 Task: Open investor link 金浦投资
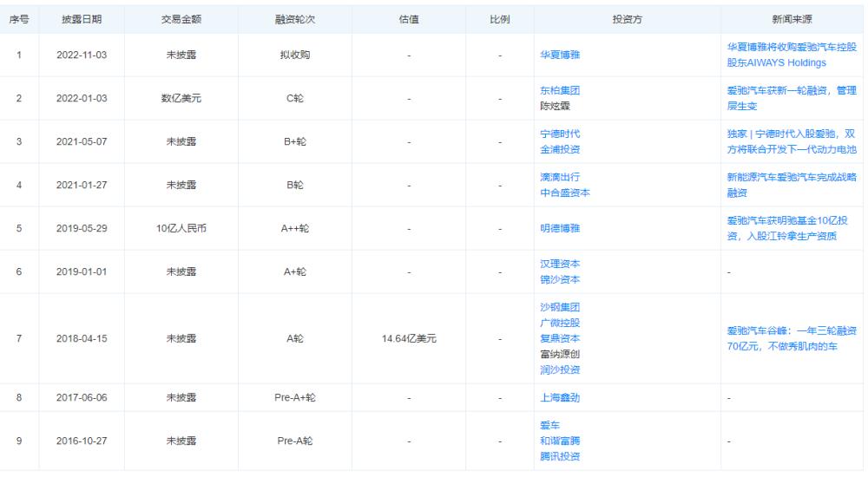tap(560, 149)
